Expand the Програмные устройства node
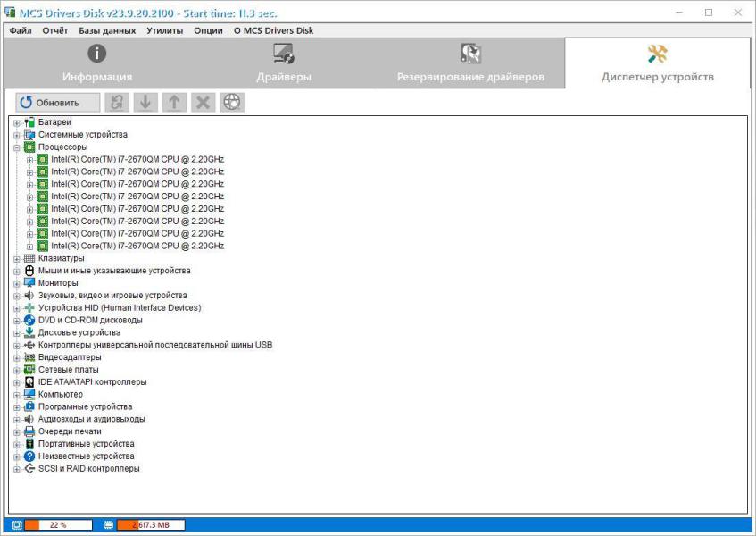756x536 pixels. point(17,407)
